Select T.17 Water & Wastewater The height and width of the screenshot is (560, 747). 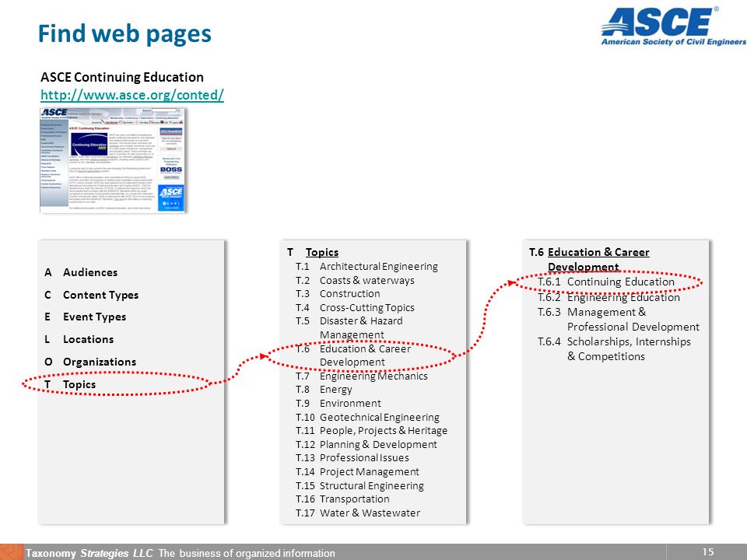358,513
